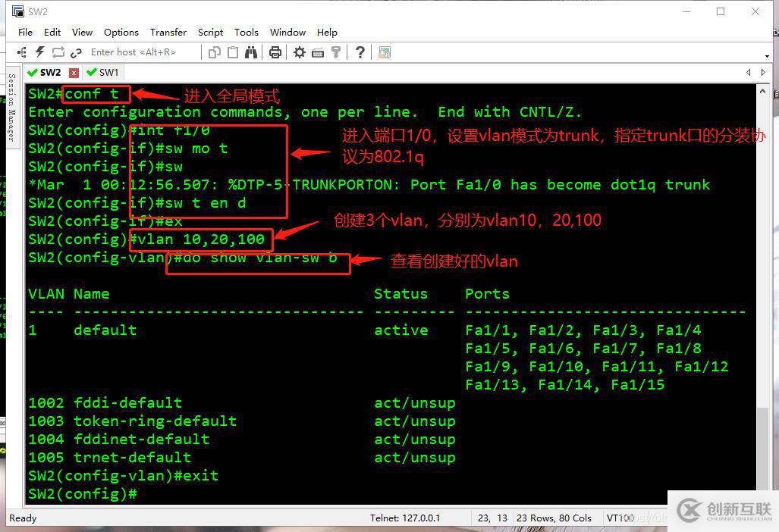
Task: Maximize the SW2 window
Action: point(721,11)
